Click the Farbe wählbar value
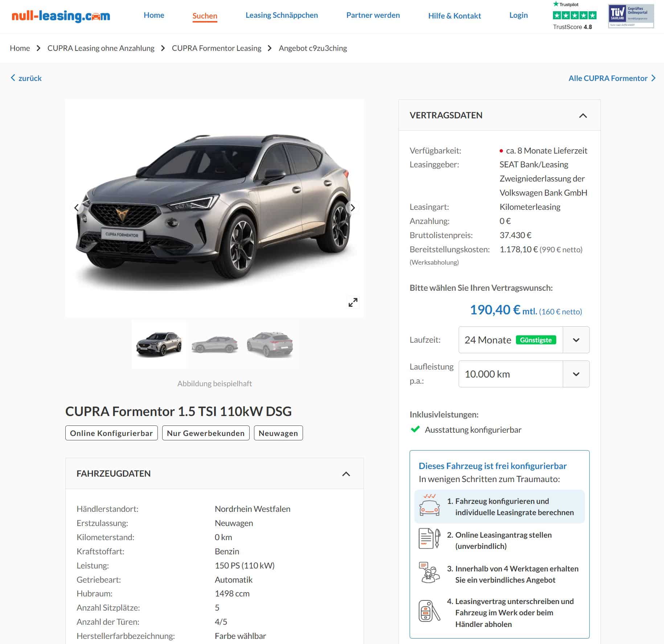664x644 pixels. click(240, 636)
